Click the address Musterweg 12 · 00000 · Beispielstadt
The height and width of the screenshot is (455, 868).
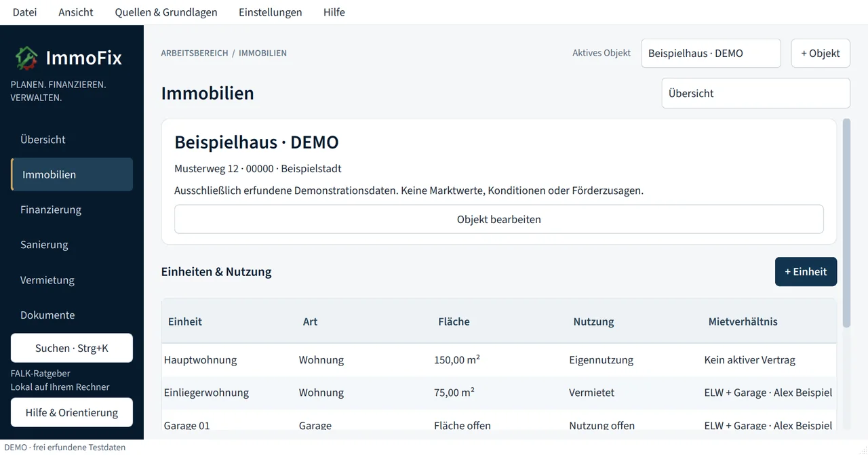tap(258, 169)
